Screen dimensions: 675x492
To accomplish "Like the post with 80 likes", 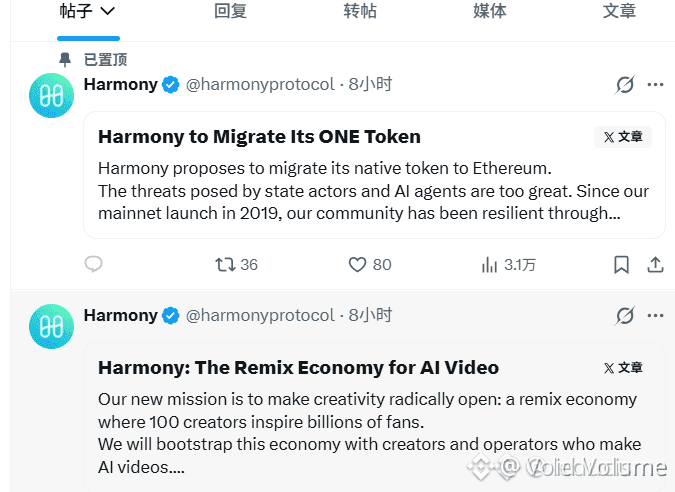I will click(x=370, y=264).
